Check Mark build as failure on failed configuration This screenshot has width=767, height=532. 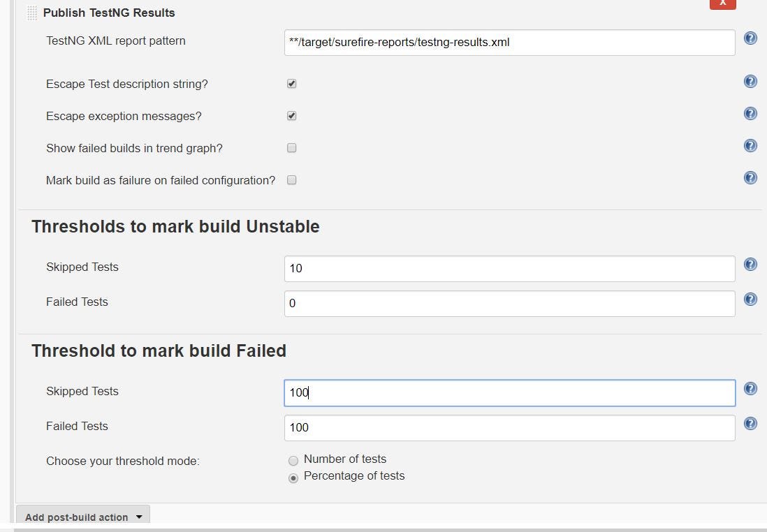point(291,179)
